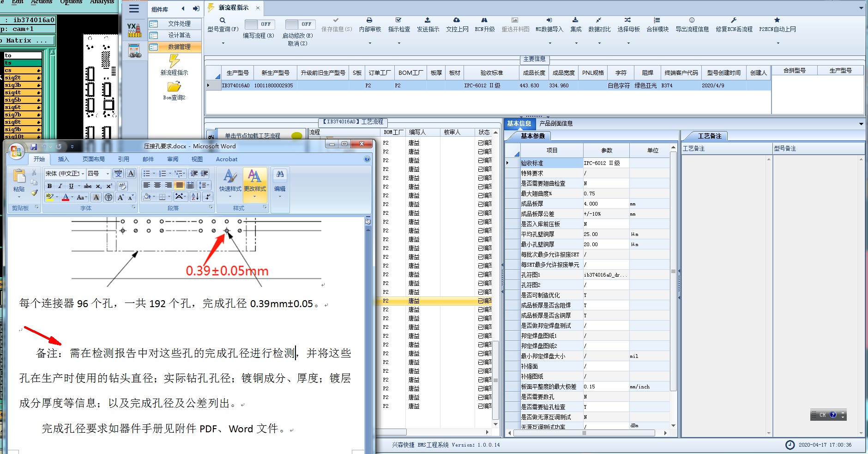The height and width of the screenshot is (454, 868).
Task: Click the 数据对比 compare icon
Action: click(599, 20)
